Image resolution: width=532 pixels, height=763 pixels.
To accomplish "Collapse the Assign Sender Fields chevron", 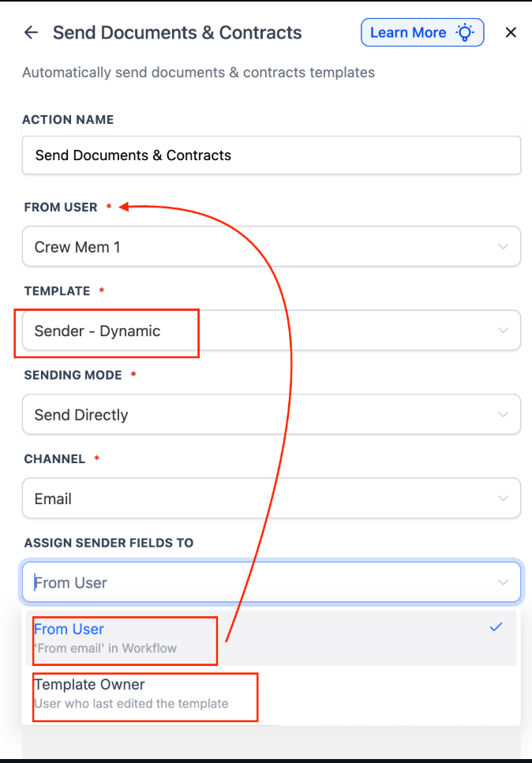I will point(503,582).
